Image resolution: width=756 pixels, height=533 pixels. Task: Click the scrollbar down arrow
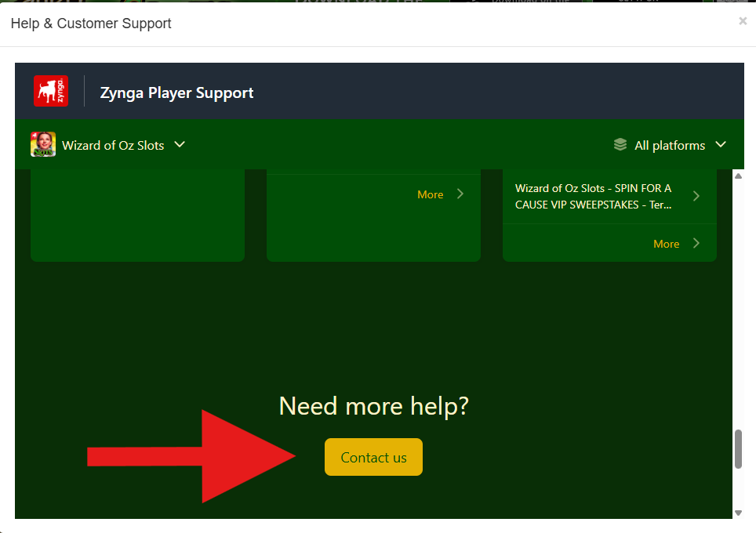pyautogui.click(x=738, y=513)
